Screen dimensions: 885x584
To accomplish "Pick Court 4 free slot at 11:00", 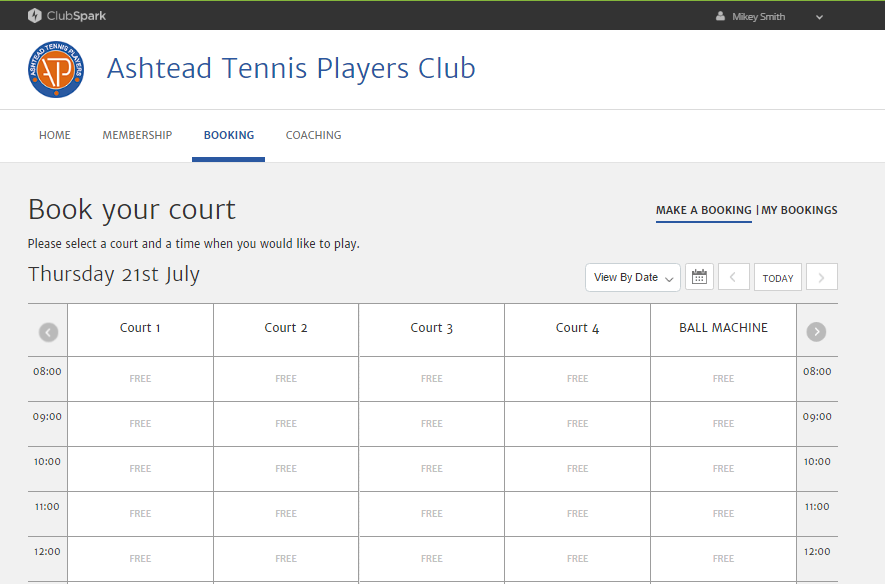I will pyautogui.click(x=577, y=514).
